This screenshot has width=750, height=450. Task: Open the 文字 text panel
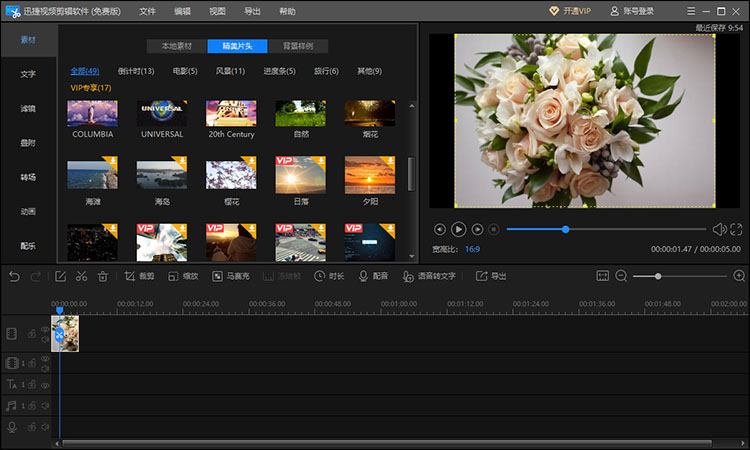28,74
